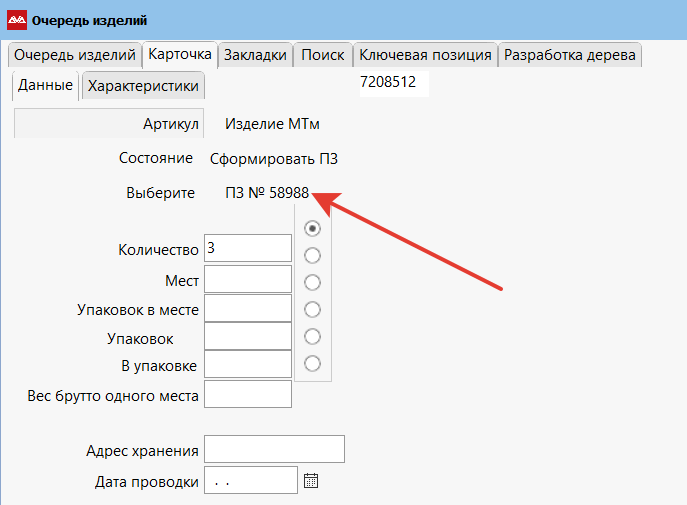
Task: Go to the Поиск tab
Action: click(323, 55)
